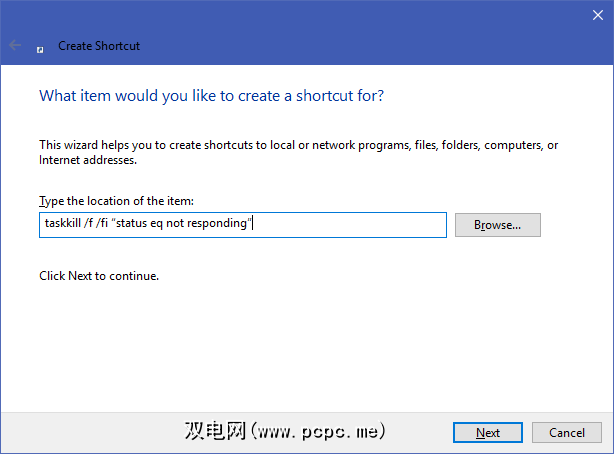
Task: Click the "This wizard helps you" description line
Action: point(298,145)
